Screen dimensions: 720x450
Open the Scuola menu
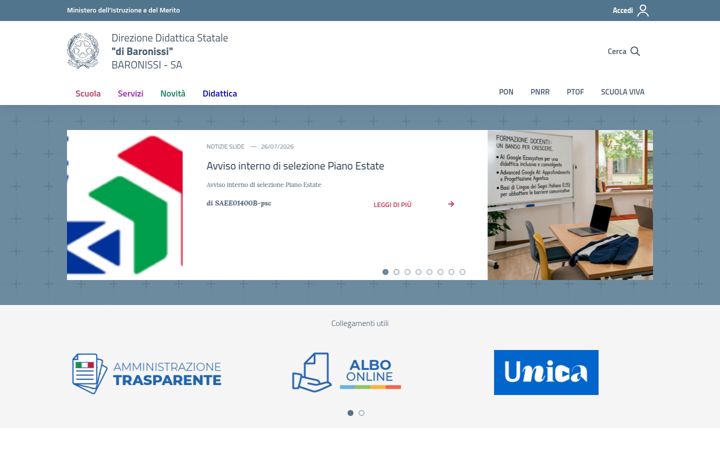coord(88,94)
